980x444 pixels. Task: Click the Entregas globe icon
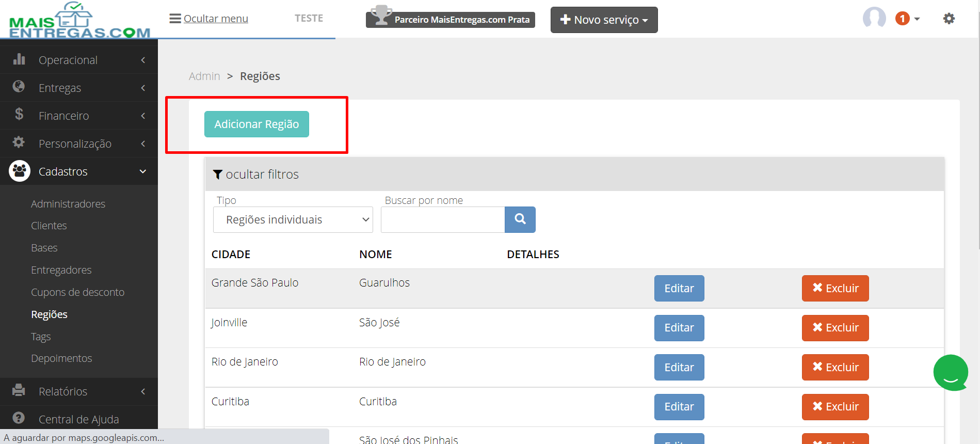19,87
